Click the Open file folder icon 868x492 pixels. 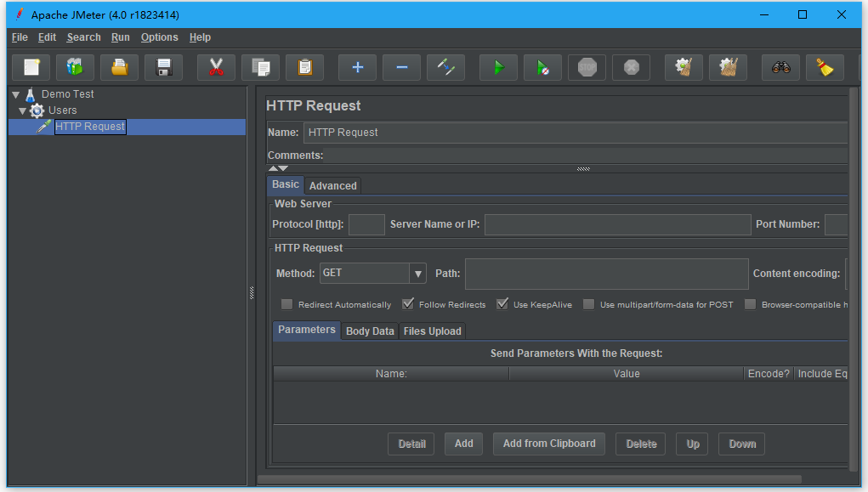(x=119, y=68)
